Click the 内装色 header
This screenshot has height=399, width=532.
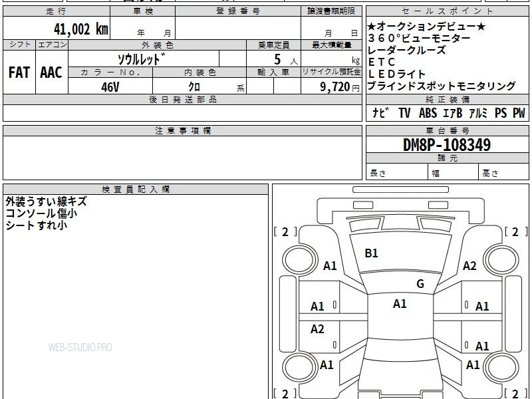(200, 72)
